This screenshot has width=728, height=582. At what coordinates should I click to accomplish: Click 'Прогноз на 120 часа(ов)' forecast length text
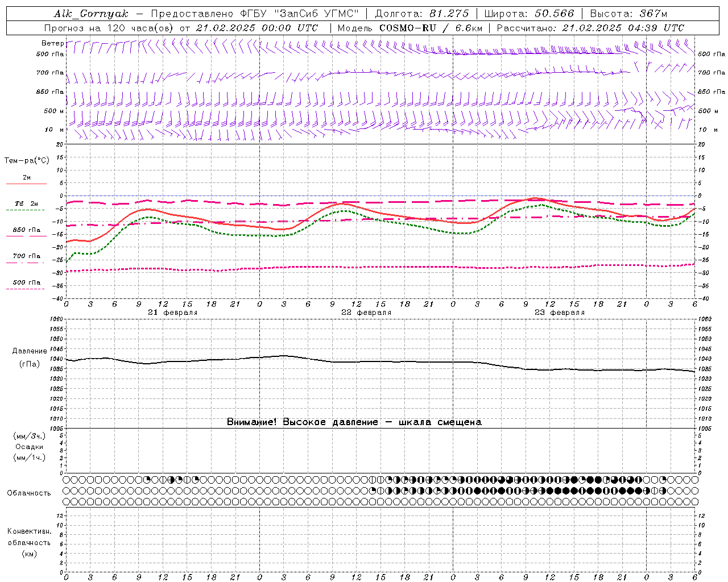pyautogui.click(x=110, y=28)
